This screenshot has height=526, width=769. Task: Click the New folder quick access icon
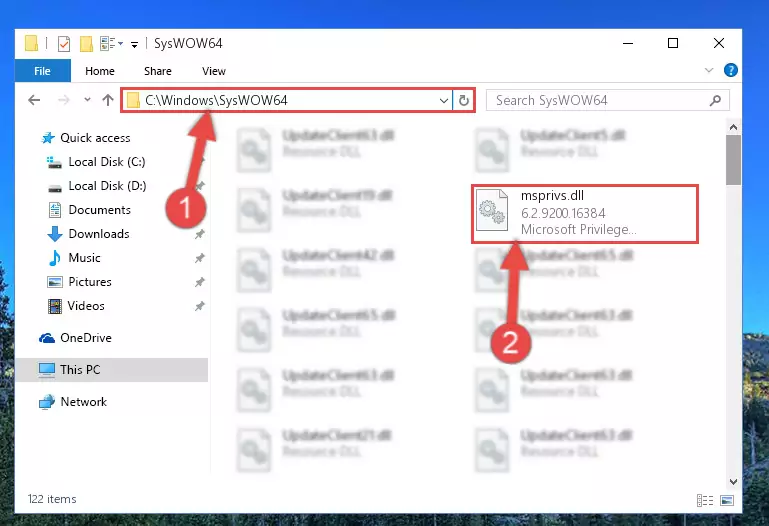(x=86, y=44)
